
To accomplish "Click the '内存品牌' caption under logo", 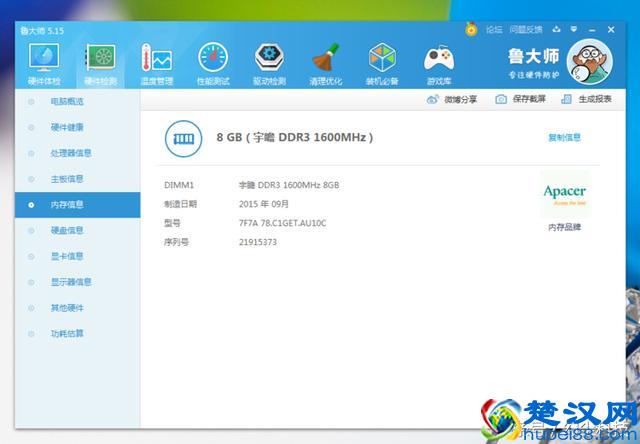I will [564, 227].
